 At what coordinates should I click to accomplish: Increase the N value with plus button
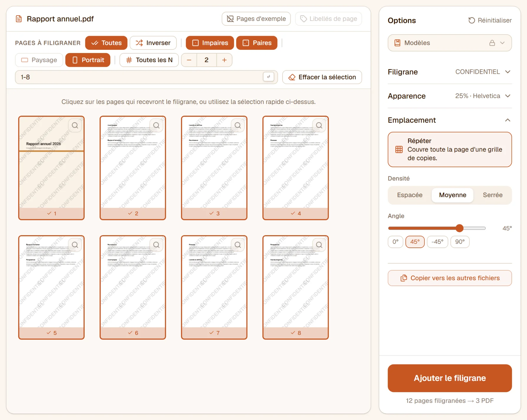224,60
